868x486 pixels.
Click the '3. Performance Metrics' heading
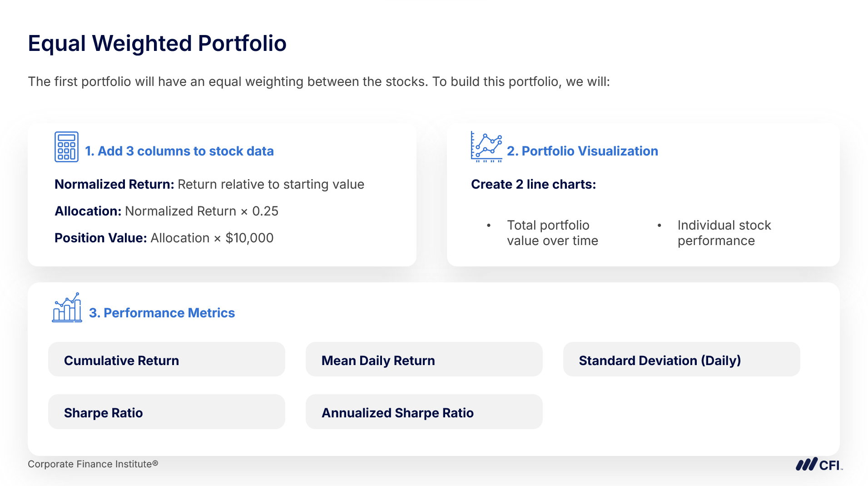(162, 313)
